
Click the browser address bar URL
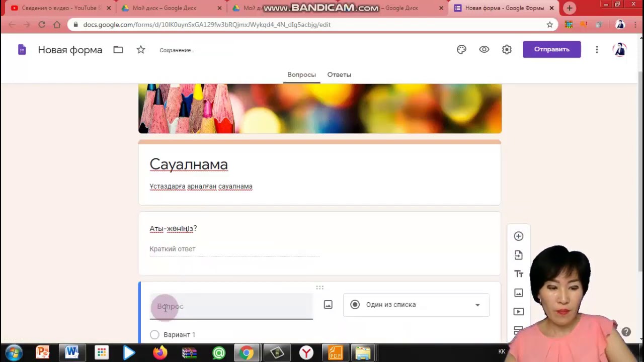click(x=207, y=24)
